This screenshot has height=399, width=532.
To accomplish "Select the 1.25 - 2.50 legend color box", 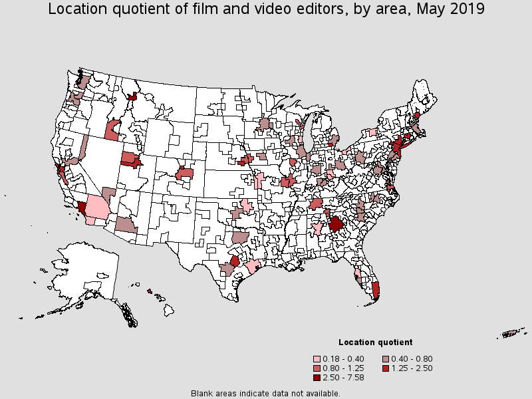I will pyautogui.click(x=386, y=368).
